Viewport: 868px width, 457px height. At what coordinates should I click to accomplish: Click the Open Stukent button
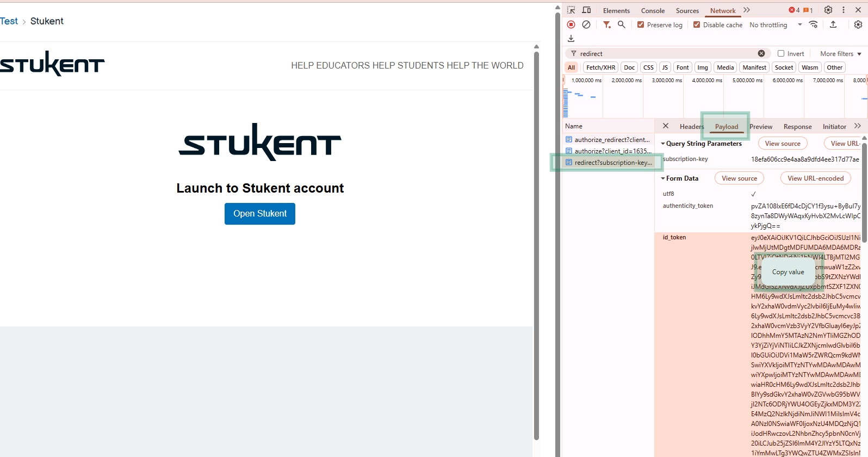(x=260, y=214)
